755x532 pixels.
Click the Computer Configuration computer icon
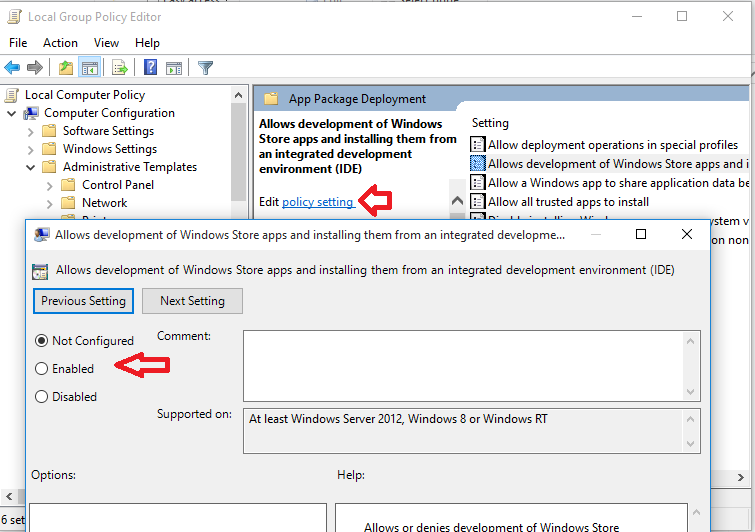pos(31,113)
